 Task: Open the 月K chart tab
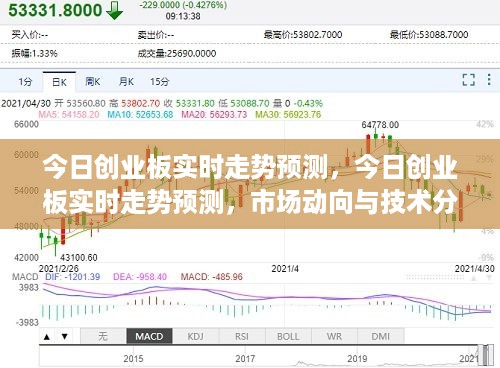tap(126, 82)
